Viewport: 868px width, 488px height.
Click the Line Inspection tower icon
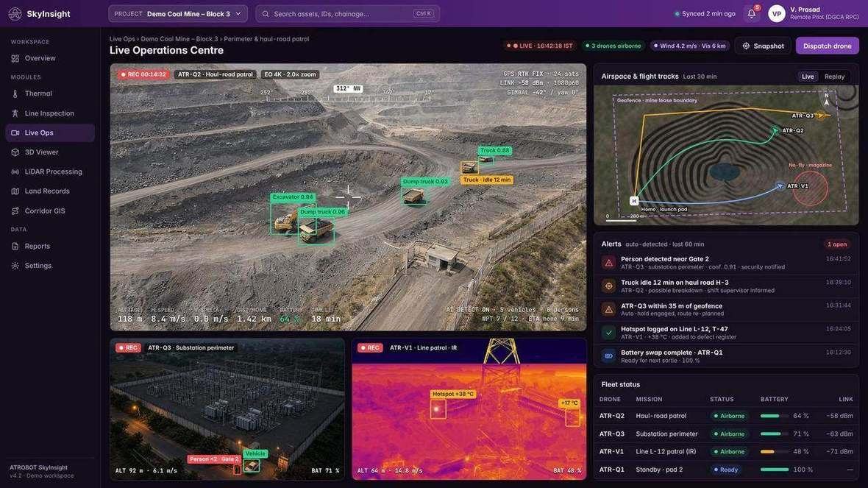tap(15, 113)
